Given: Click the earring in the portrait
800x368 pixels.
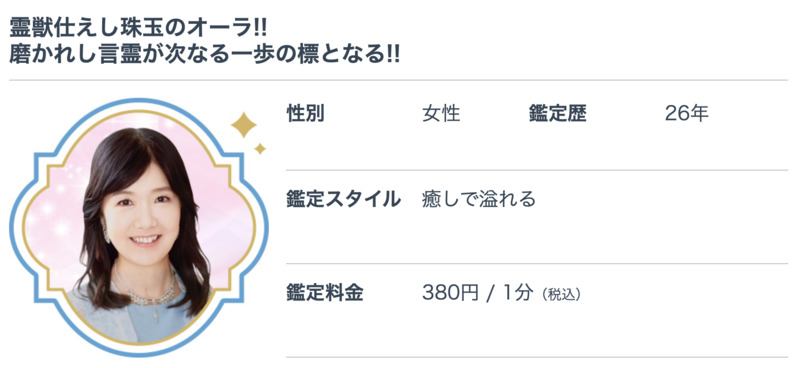Looking at the screenshot, I should (x=107, y=231).
